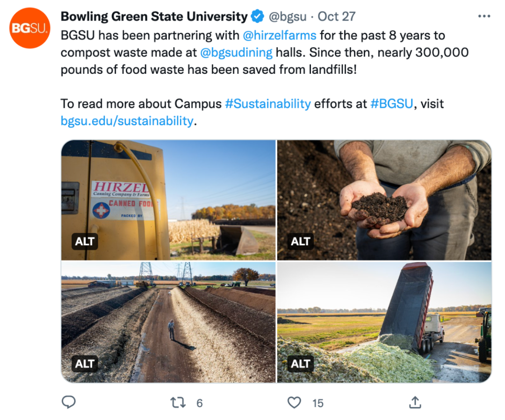Click the #Sustainability hashtag
The image size is (505, 420).
coord(267,103)
